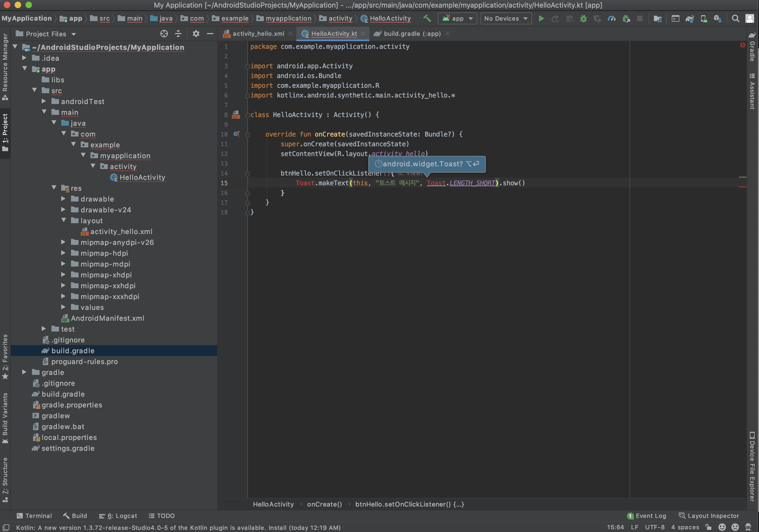Open the Event Log panel
This screenshot has height=532, width=759.
point(647,516)
